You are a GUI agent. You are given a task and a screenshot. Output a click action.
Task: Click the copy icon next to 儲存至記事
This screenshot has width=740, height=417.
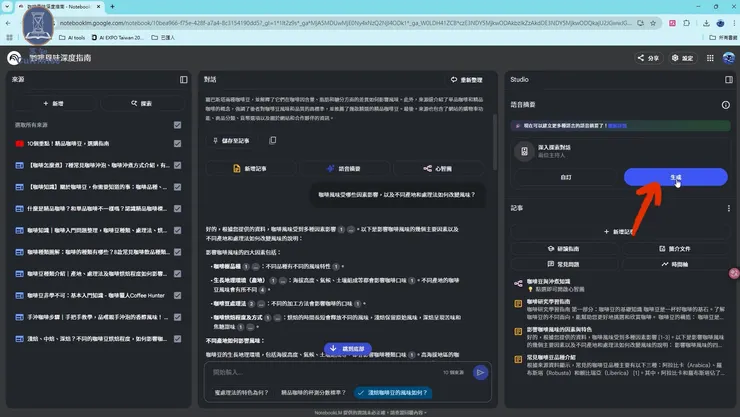coord(272,140)
